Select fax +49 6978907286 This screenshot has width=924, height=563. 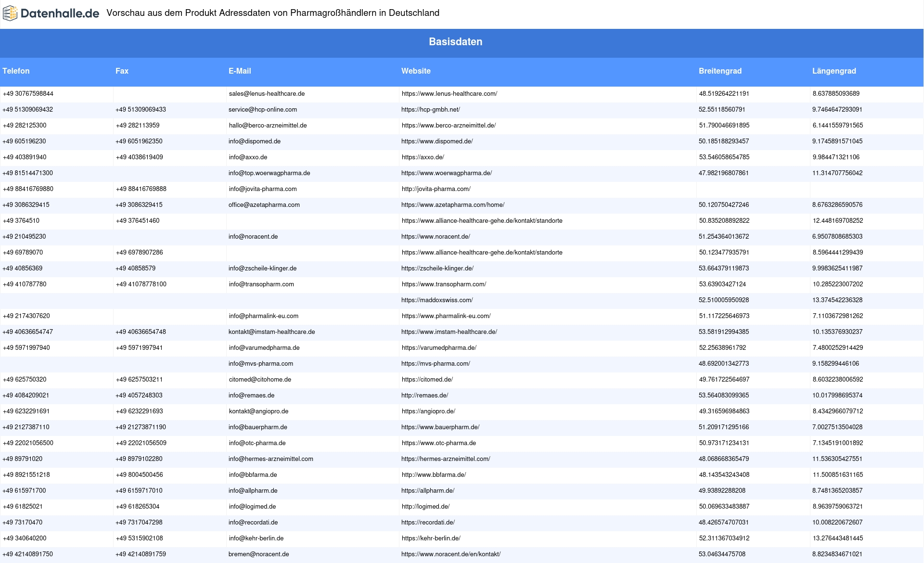[140, 253]
